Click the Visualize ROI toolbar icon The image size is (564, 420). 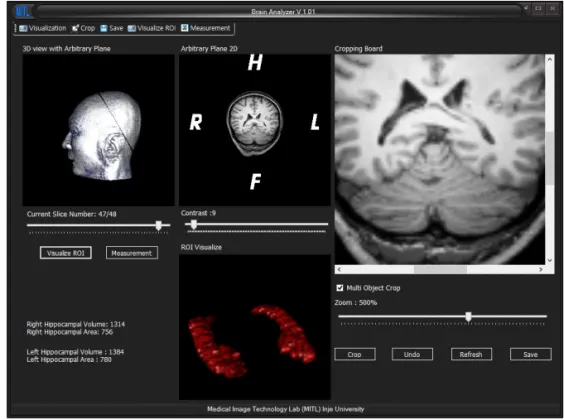coord(132,28)
